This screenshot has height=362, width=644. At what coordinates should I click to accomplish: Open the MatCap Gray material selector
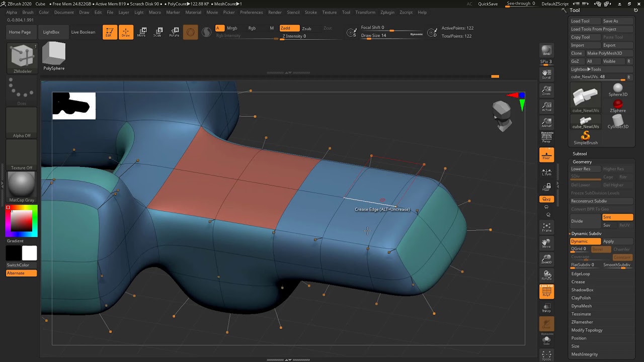[22, 187]
